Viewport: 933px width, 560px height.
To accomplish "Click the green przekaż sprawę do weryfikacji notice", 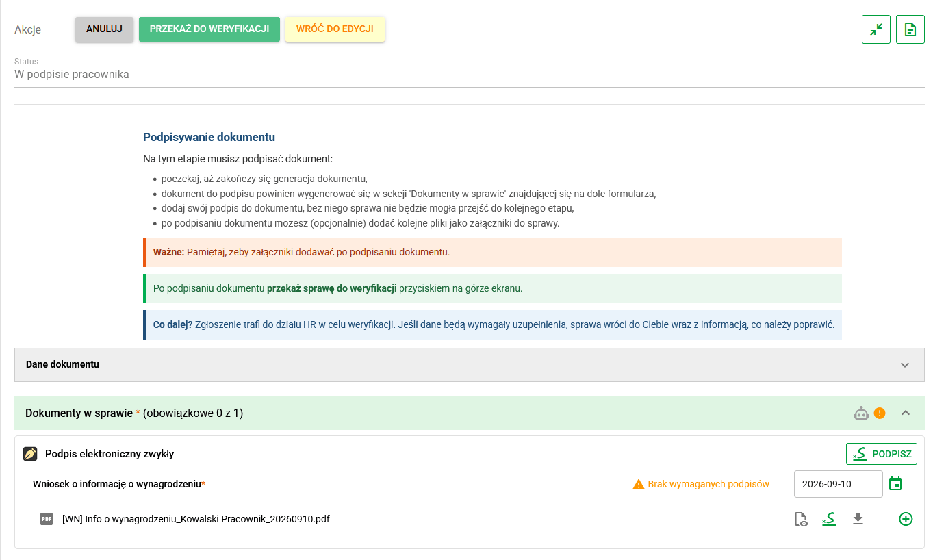I will 492,288.
